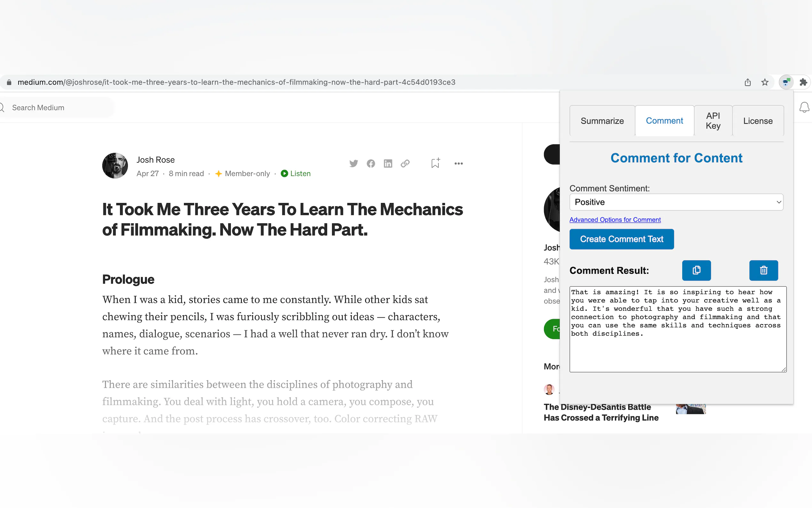Open the Comment Sentiment dropdown
812x508 pixels.
coord(676,202)
